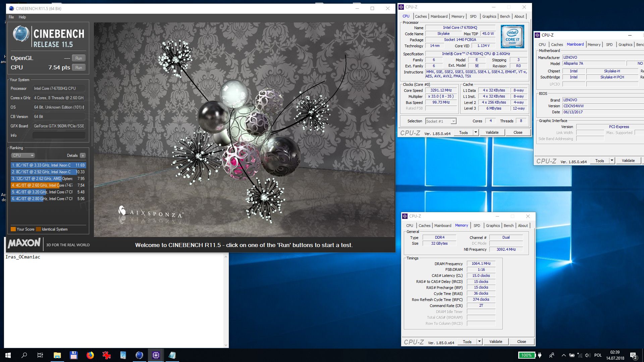Select ranking row 4C/8T @ 2.60 GHz
The image size is (644, 362).
(x=48, y=185)
